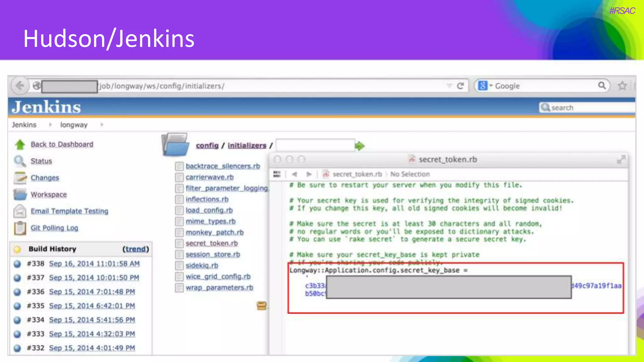The width and height of the screenshot is (644, 362).
Task: Open wrap_parameters.rb file
Action: click(x=219, y=288)
